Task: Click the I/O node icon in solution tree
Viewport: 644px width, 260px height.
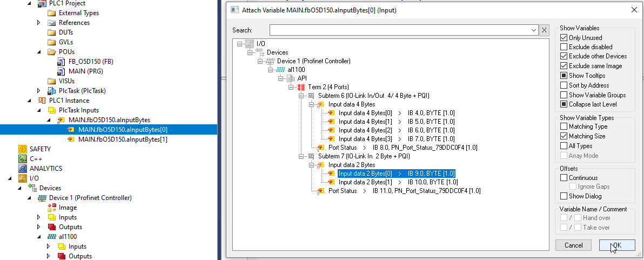Action: (22, 178)
